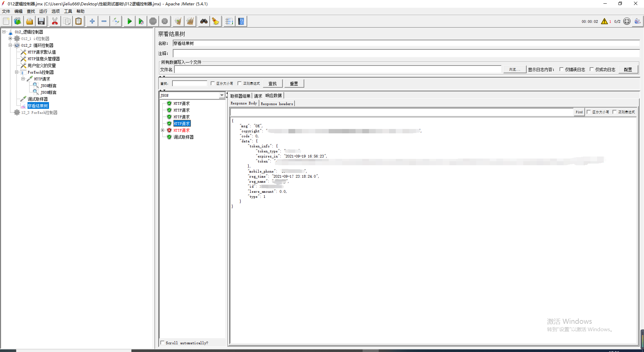Click the Reset search icon

coord(216,21)
